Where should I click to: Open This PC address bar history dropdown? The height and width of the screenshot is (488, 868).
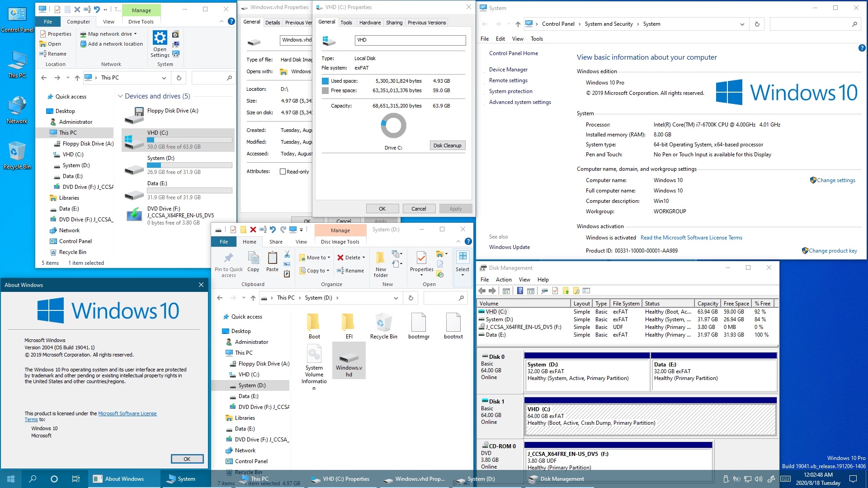(164, 78)
